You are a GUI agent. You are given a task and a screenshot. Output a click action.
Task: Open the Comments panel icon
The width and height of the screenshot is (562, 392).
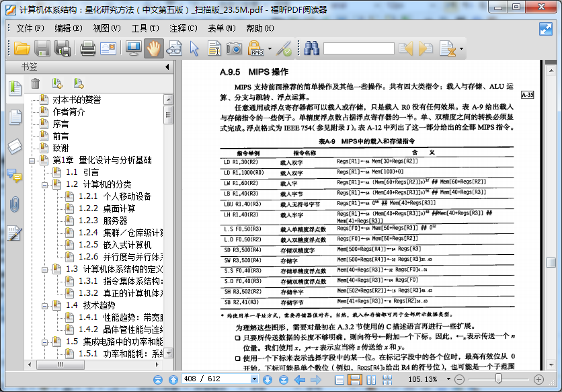tap(15, 175)
